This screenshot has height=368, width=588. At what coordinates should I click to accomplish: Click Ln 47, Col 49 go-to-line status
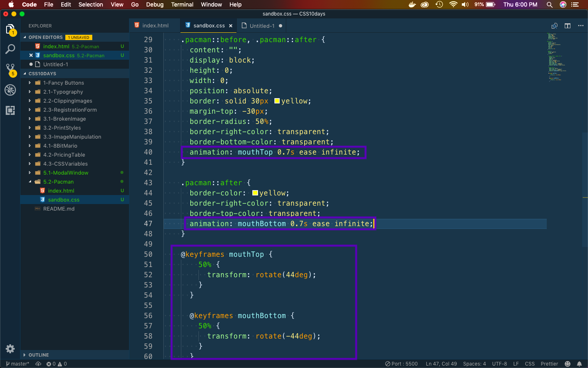tap(441, 364)
